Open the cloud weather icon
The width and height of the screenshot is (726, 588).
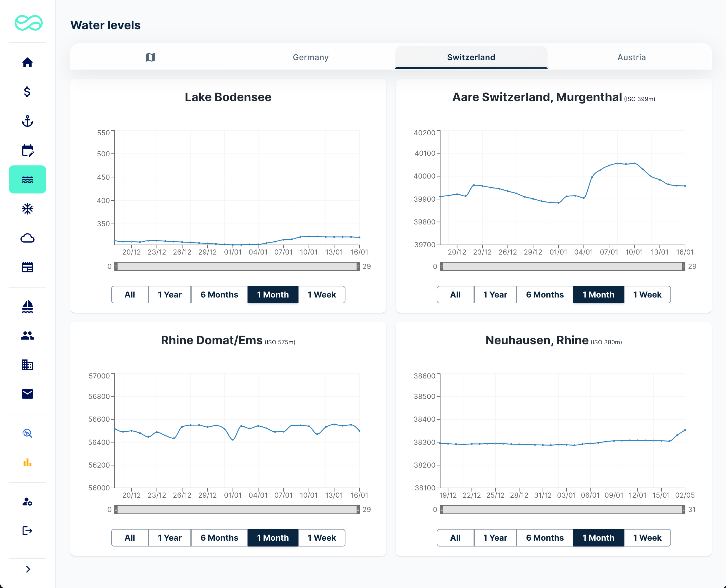(x=27, y=238)
